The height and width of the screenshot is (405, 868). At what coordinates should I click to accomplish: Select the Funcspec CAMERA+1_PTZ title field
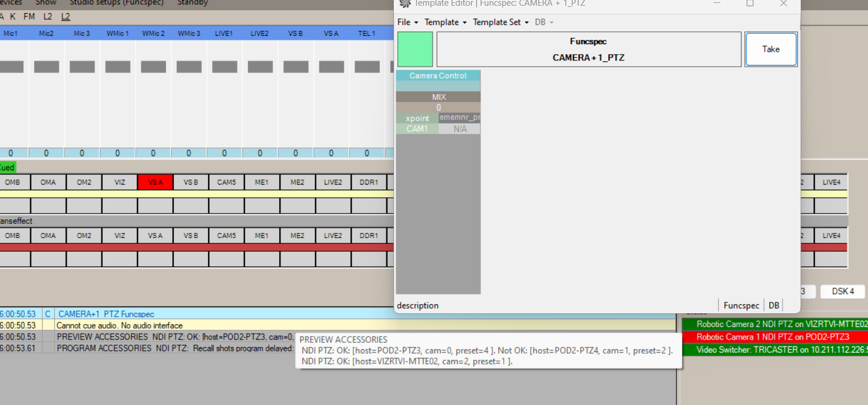click(x=588, y=50)
